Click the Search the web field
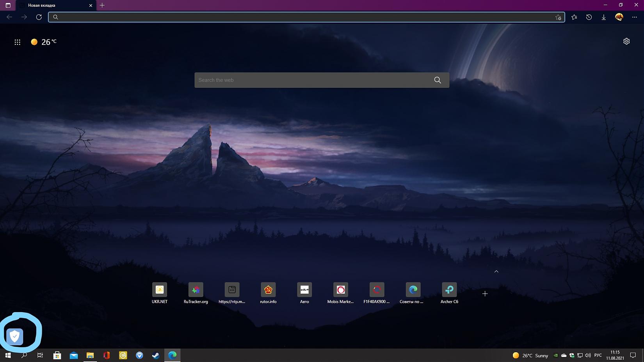The image size is (644, 362). [x=312, y=80]
